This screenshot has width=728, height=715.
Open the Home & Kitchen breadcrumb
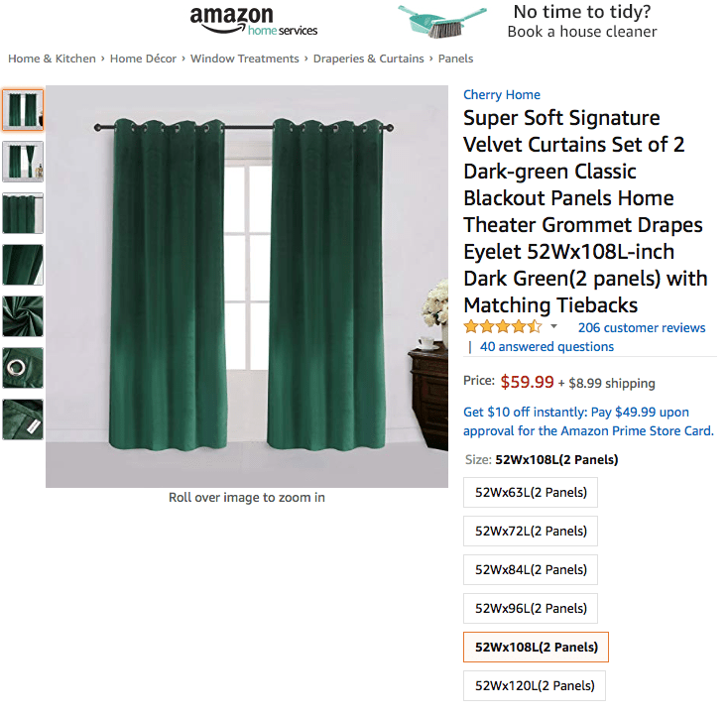coord(52,59)
